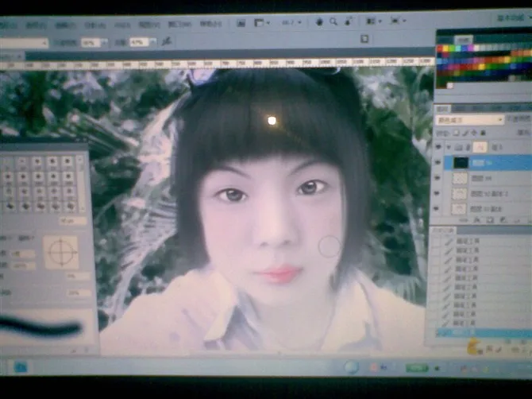Click the tablet pressure icon in the options bar

(x=364, y=38)
